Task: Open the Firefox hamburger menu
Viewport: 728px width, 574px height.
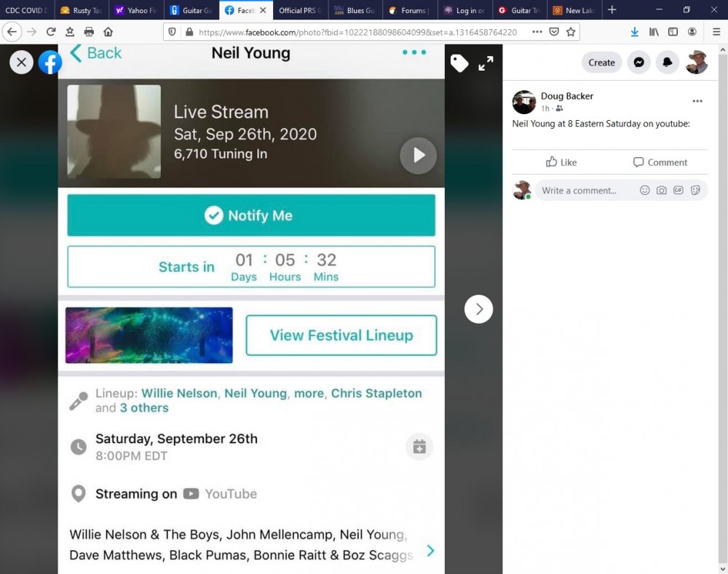Action: click(x=716, y=31)
